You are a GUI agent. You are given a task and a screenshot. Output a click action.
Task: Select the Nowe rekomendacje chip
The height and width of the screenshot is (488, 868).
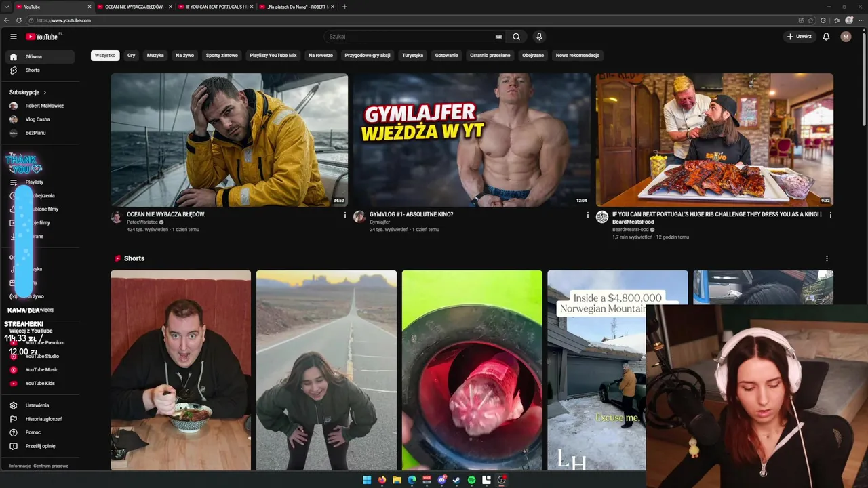click(578, 56)
